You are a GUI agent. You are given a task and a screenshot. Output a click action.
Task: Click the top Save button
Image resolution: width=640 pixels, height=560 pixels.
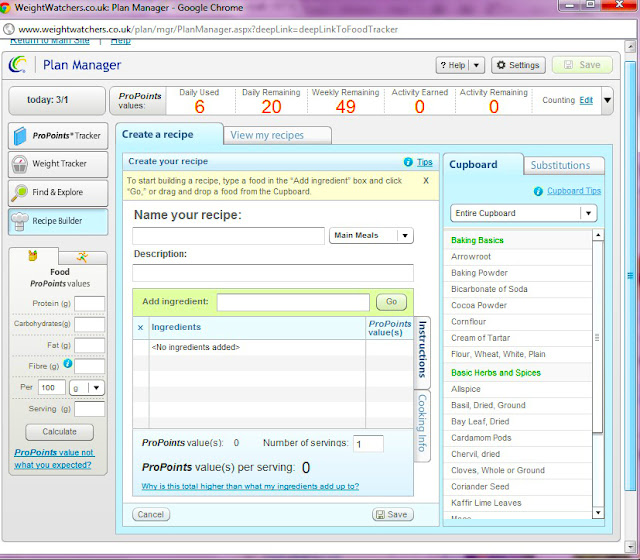(582, 65)
